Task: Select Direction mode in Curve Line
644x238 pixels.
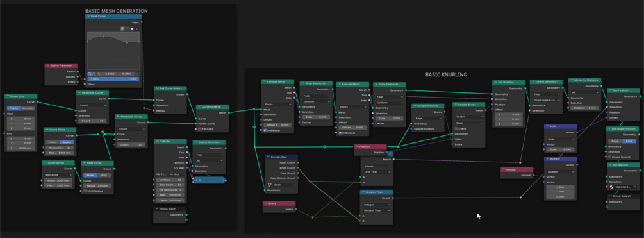Action: click(28, 108)
